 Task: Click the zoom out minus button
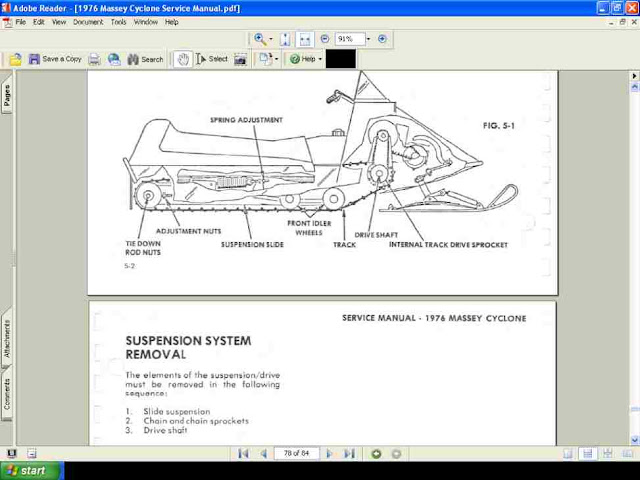coord(325,39)
